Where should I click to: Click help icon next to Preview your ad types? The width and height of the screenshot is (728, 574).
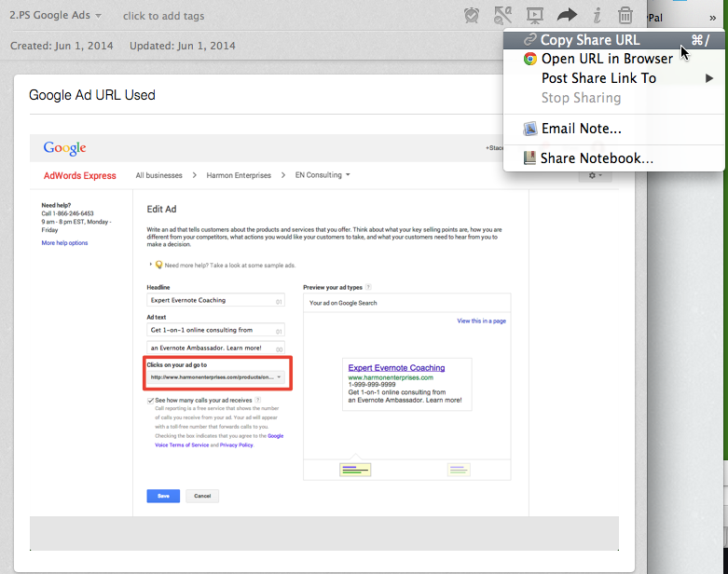click(368, 287)
